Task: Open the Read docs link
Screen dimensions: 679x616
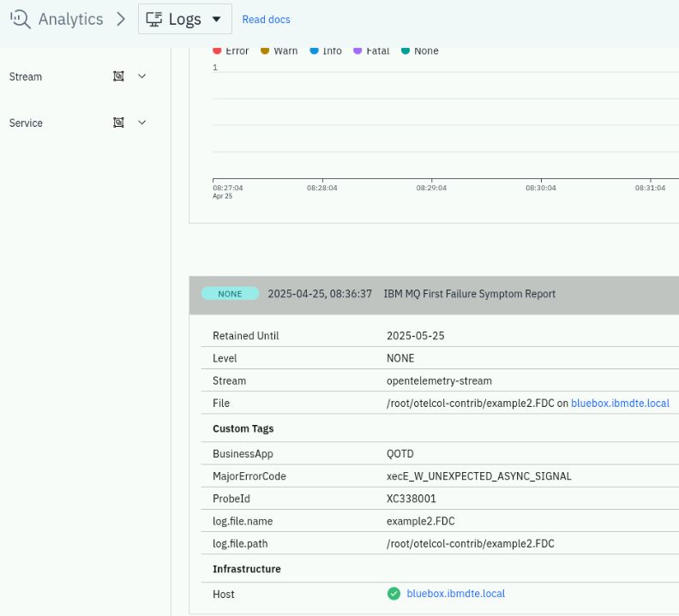Action: 266,20
